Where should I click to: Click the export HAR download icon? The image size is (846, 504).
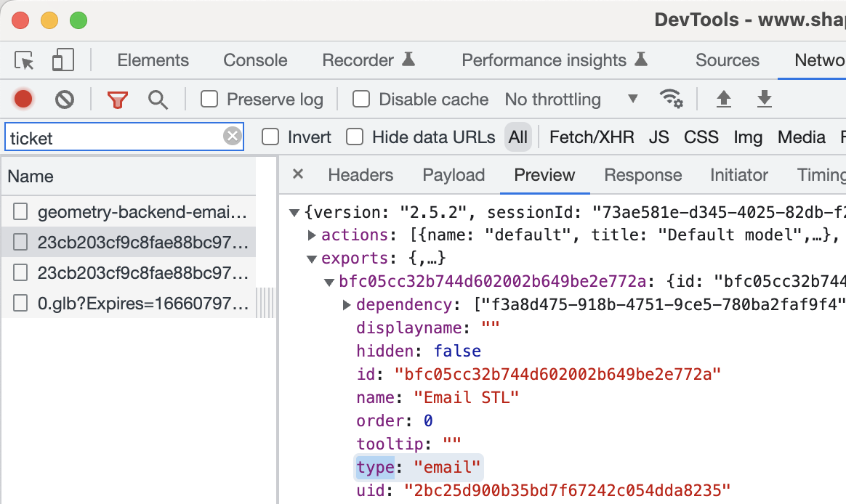764,99
